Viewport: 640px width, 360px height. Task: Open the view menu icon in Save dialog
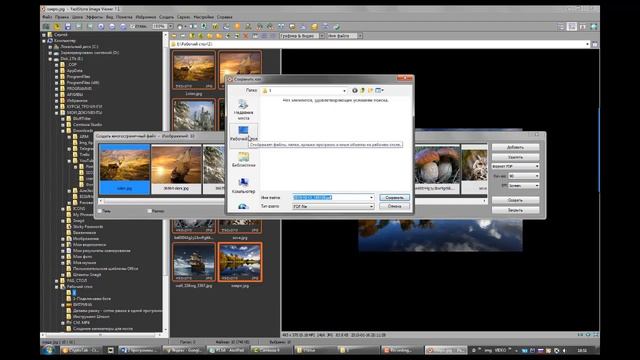[x=379, y=90]
